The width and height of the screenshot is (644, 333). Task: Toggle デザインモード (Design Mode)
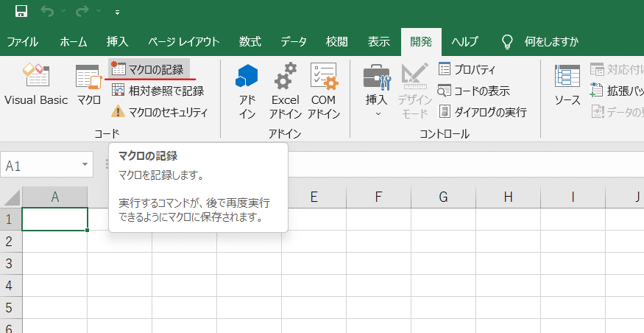tap(414, 91)
